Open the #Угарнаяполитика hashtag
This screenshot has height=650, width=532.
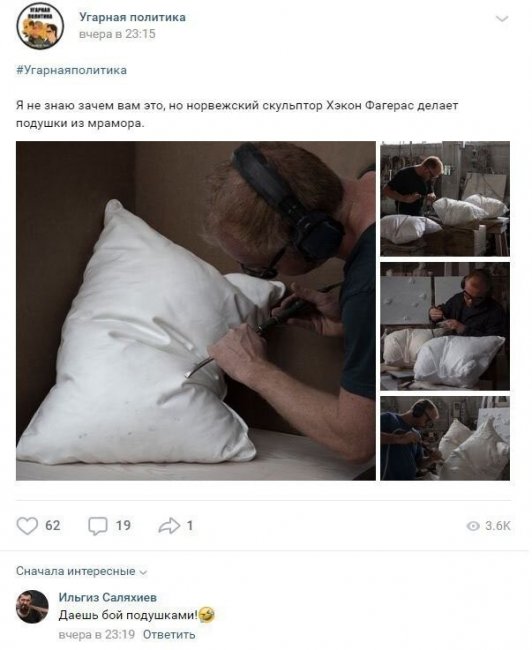[71, 70]
